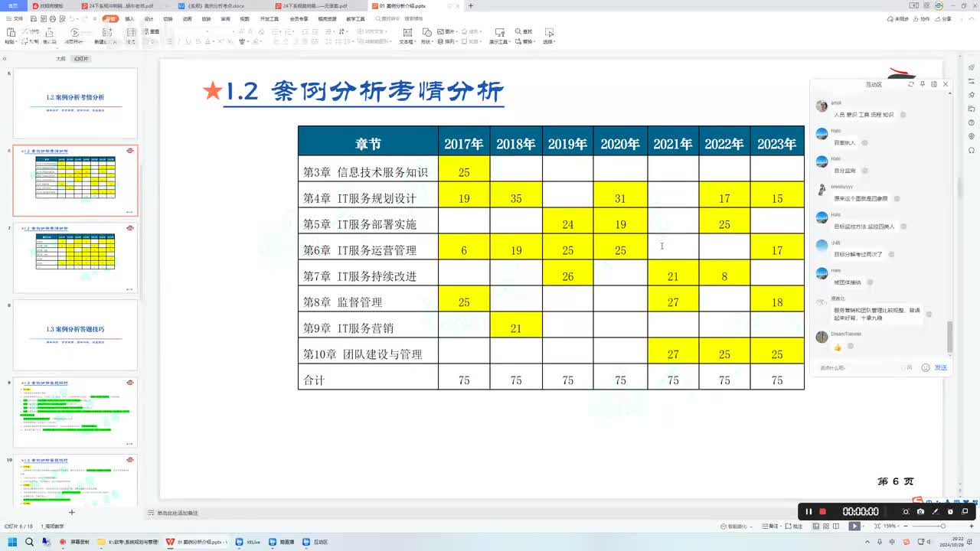Viewport: 980px width, 551px height.
Task: Open emoji picker in chat input
Action: (926, 367)
